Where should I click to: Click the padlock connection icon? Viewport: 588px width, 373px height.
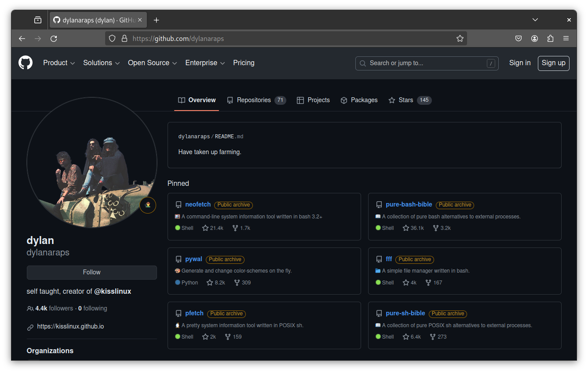pos(124,39)
